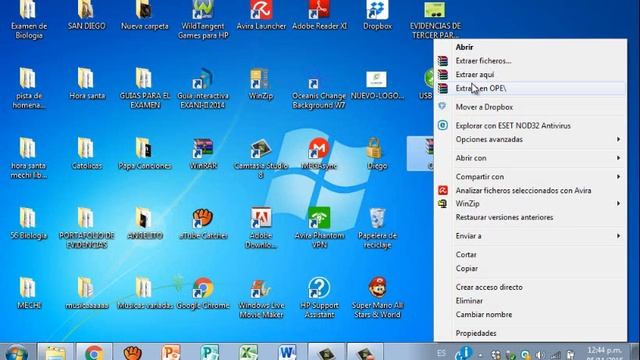Choose Eliminar in the context menu

tap(531, 301)
